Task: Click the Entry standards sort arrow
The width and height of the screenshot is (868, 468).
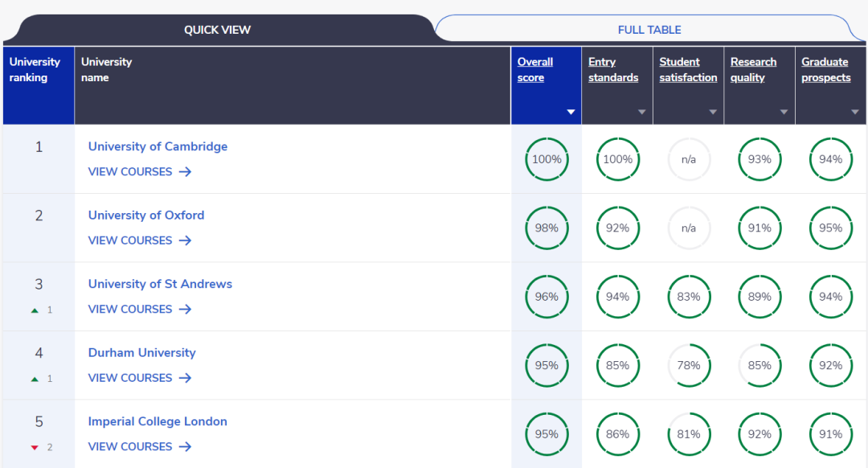Action: point(641,112)
